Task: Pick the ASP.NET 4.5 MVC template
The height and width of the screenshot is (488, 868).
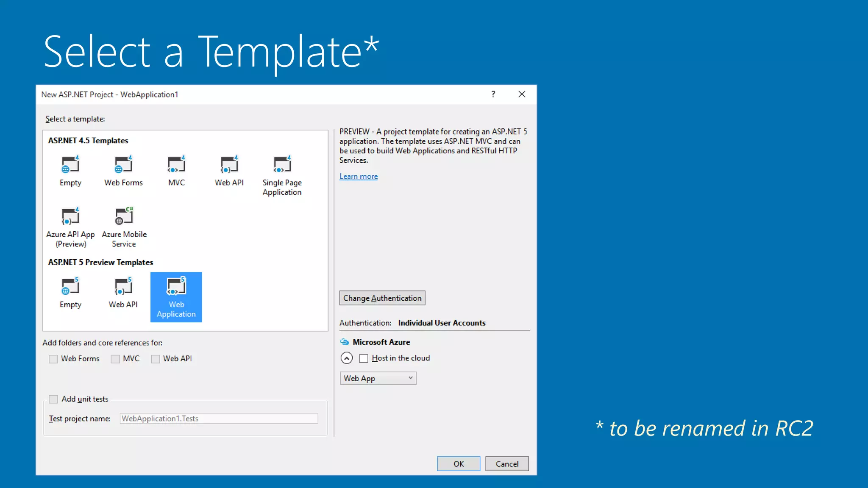Action: pyautogui.click(x=176, y=164)
